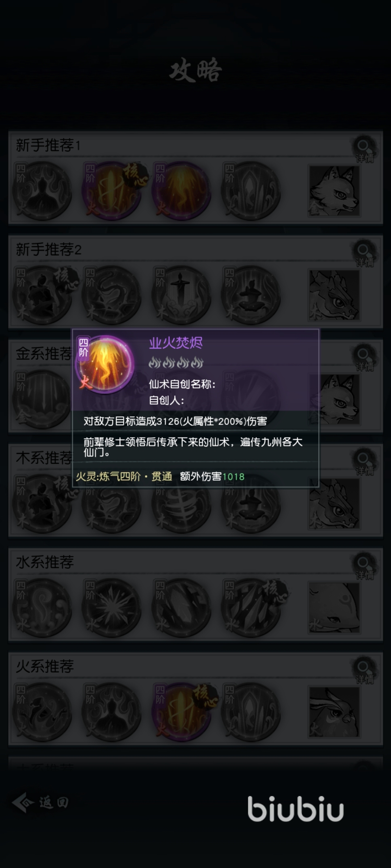Tap the dragon pet portrait in 新手推荐2
Image resolution: width=391 pixels, height=868 pixels.
(334, 295)
